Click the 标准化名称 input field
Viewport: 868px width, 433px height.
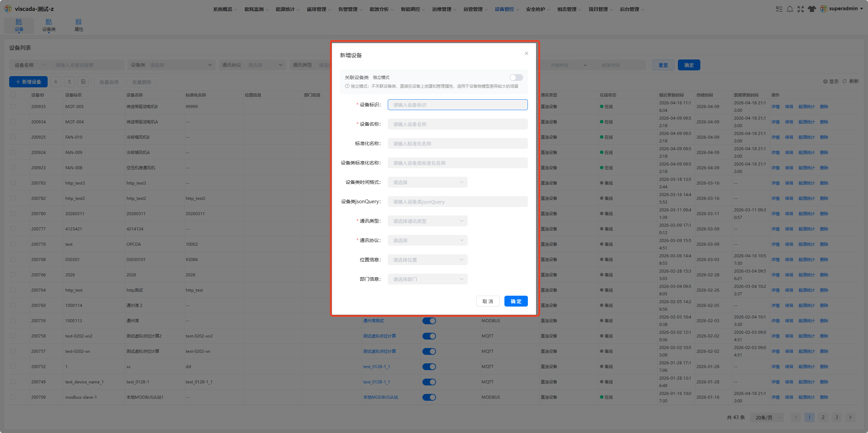pyautogui.click(x=457, y=143)
